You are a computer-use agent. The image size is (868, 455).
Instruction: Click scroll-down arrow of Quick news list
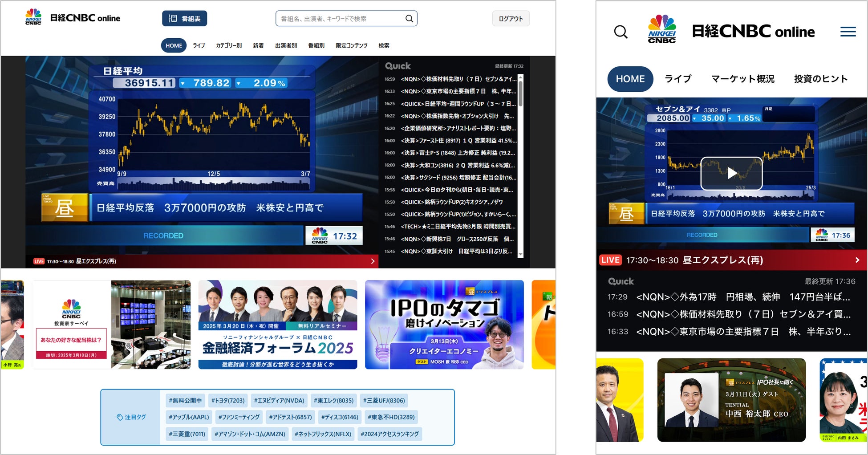[520, 255]
